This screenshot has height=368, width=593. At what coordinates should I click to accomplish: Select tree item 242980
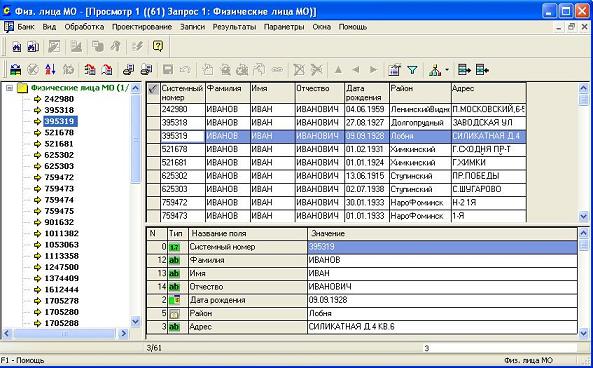(x=59, y=99)
